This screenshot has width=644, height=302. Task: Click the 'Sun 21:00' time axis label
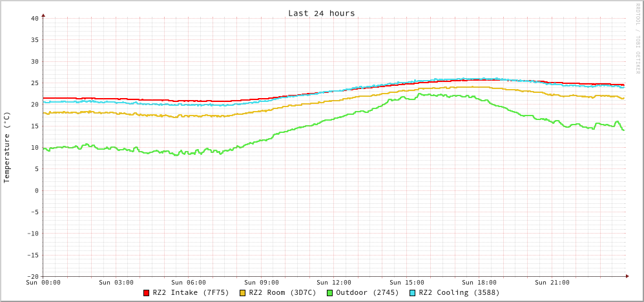pyautogui.click(x=552, y=283)
